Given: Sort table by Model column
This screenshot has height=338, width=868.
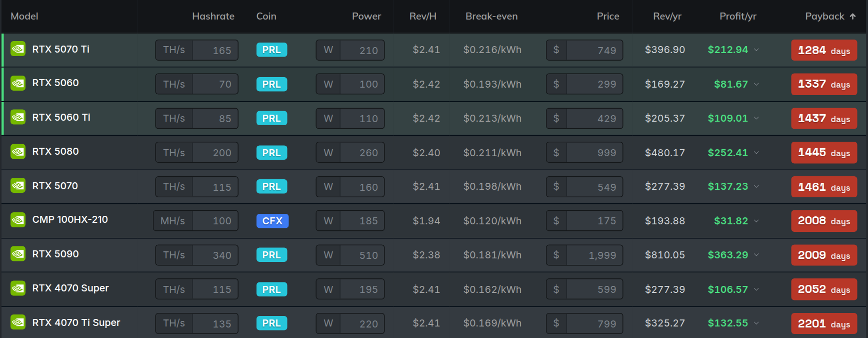Looking at the screenshot, I should click(24, 17).
